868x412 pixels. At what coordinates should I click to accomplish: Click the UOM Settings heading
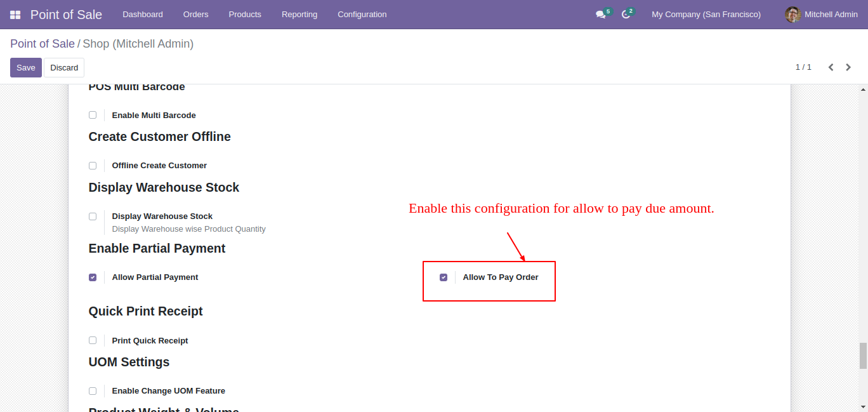pyautogui.click(x=129, y=362)
